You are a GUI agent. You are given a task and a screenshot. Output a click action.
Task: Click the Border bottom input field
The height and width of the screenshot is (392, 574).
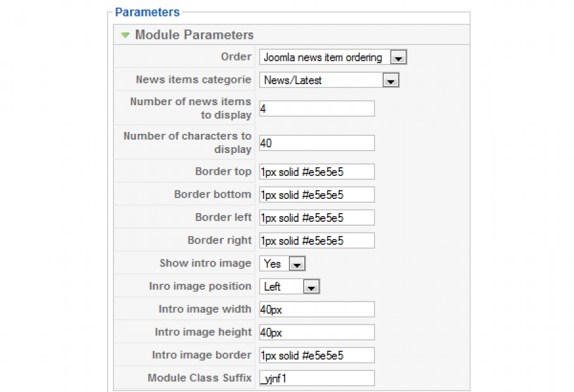pyautogui.click(x=316, y=195)
